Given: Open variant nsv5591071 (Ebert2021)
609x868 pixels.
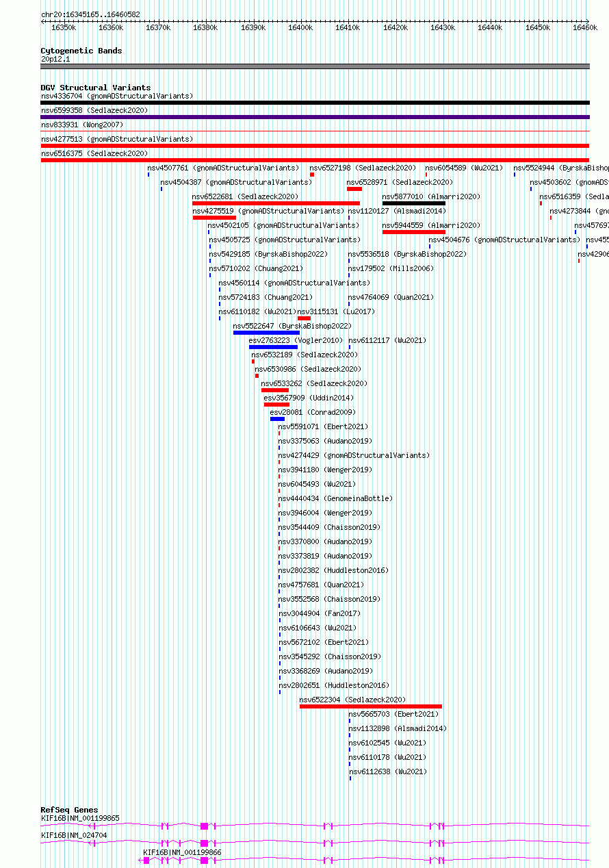Looking at the screenshot, I should point(323,426).
